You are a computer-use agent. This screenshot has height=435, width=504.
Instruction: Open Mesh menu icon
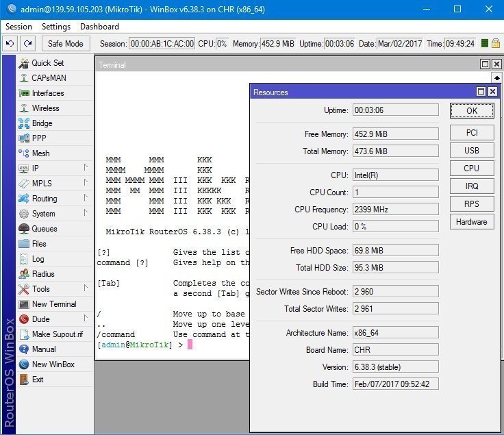24,153
